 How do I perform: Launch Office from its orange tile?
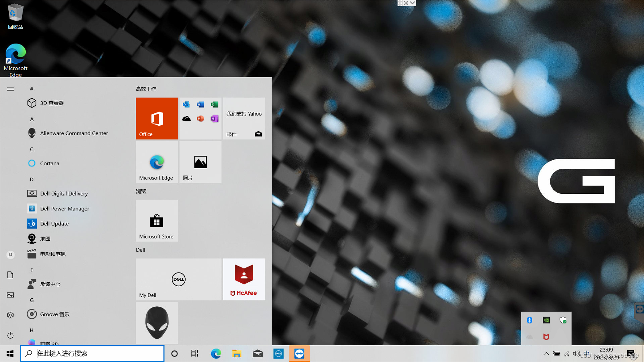coord(157,118)
